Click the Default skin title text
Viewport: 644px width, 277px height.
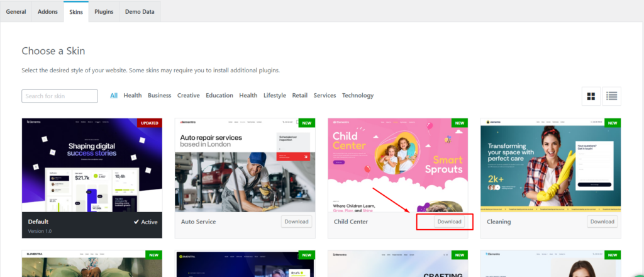click(x=38, y=222)
